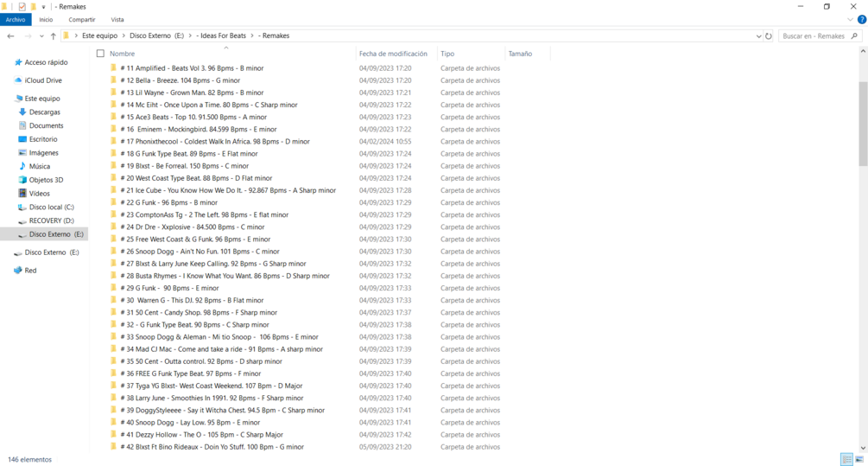The width and height of the screenshot is (868, 466).
Task: Open the Archivo menu tab
Action: click(16, 19)
